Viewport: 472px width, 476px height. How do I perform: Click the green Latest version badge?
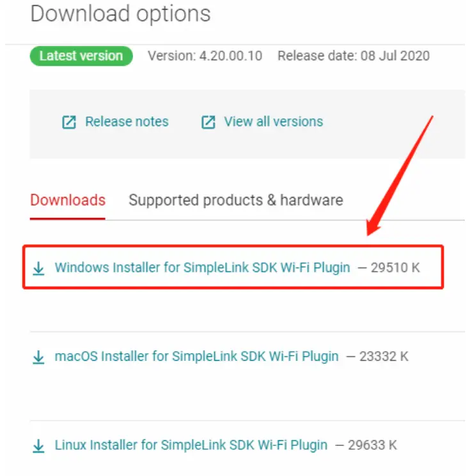coord(81,56)
